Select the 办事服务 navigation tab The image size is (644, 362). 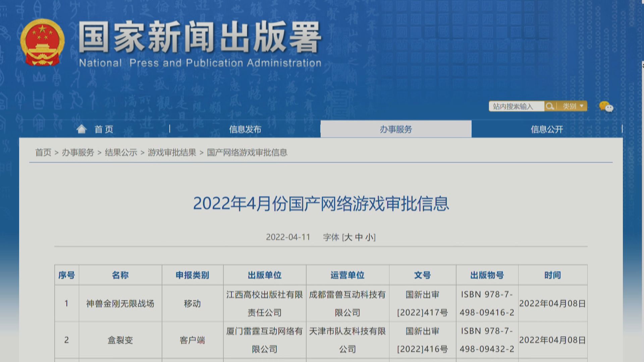396,129
